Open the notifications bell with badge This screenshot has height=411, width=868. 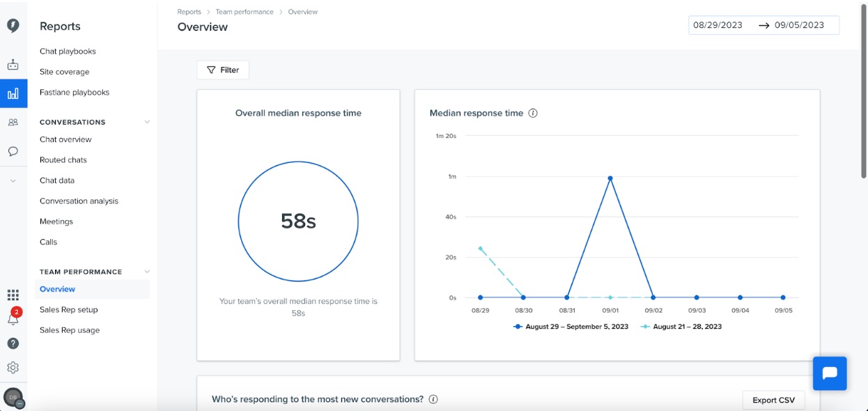pos(13,318)
